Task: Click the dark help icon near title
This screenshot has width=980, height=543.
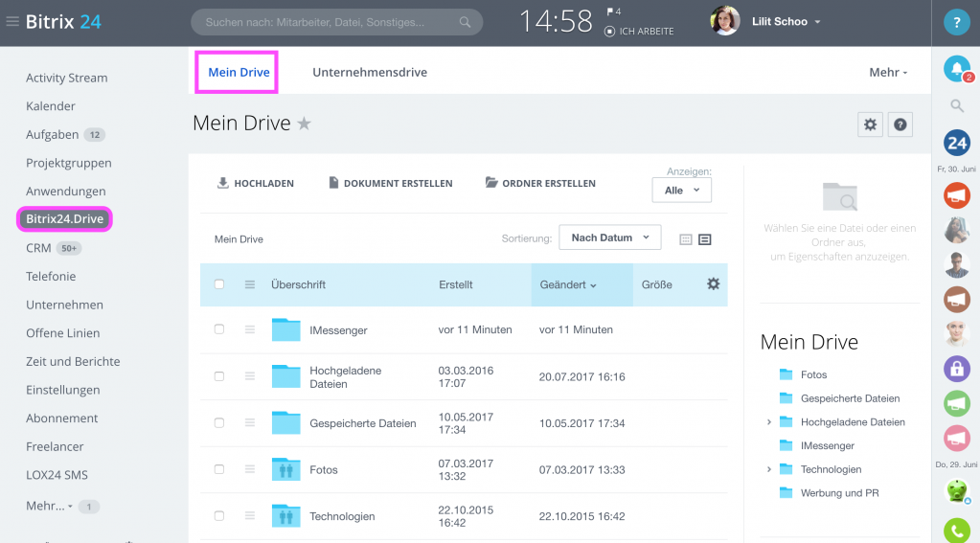Action: (900, 124)
